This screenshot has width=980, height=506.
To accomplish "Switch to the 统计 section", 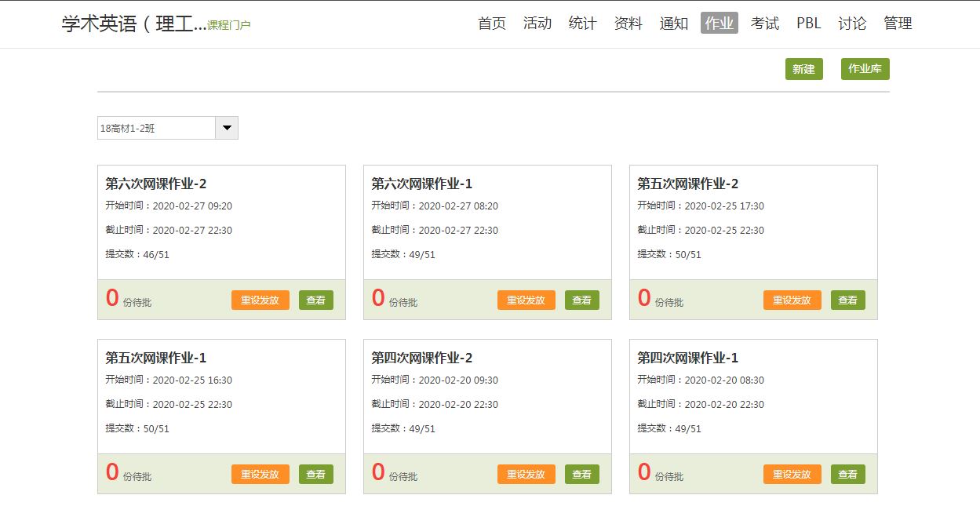I will pyautogui.click(x=582, y=24).
